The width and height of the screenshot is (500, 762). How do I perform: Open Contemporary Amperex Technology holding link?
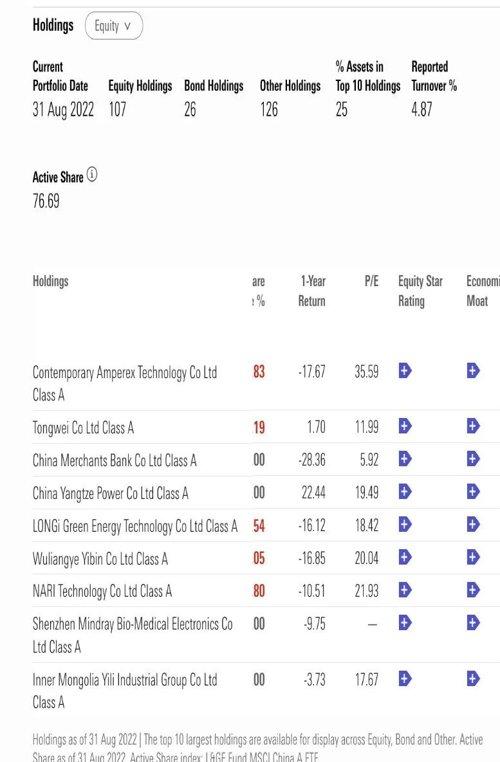124,383
